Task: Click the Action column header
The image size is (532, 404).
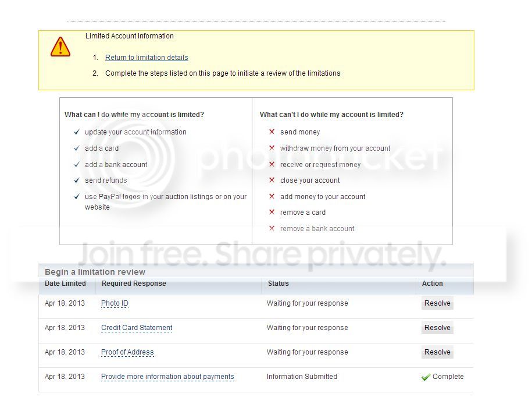Action: pos(432,283)
